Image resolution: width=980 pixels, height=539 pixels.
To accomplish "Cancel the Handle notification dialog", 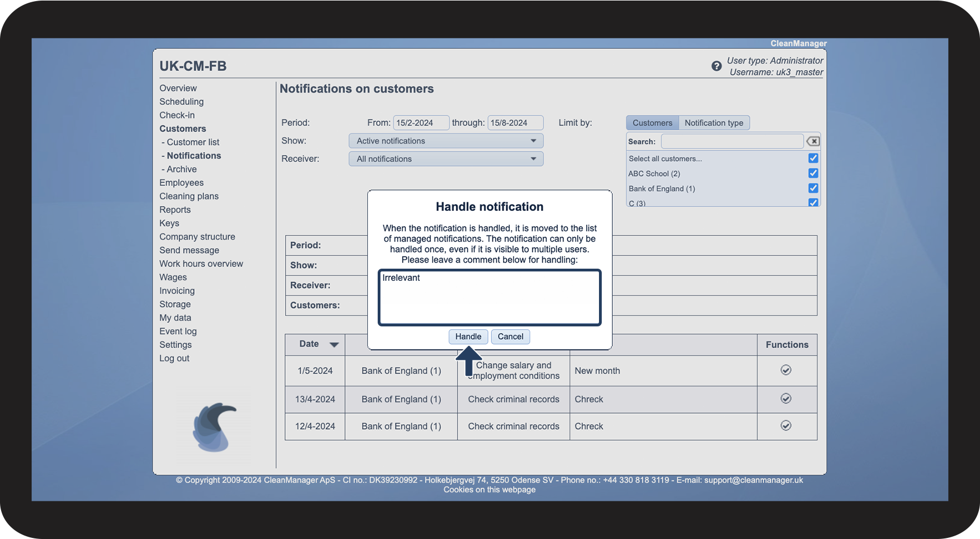I will tap(510, 336).
